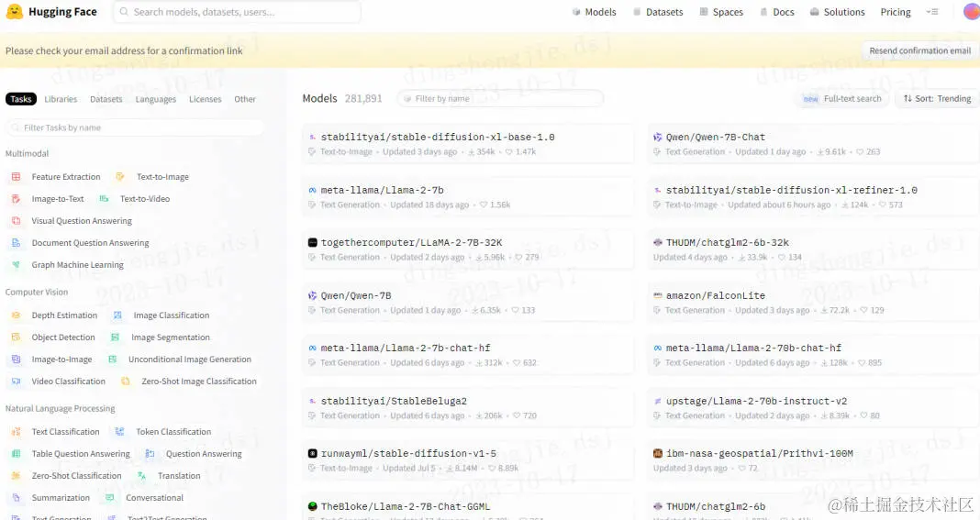The width and height of the screenshot is (980, 520).
Task: Open TheBloke/Llama-2-7B-Chat-GGML model
Action: coord(467,507)
